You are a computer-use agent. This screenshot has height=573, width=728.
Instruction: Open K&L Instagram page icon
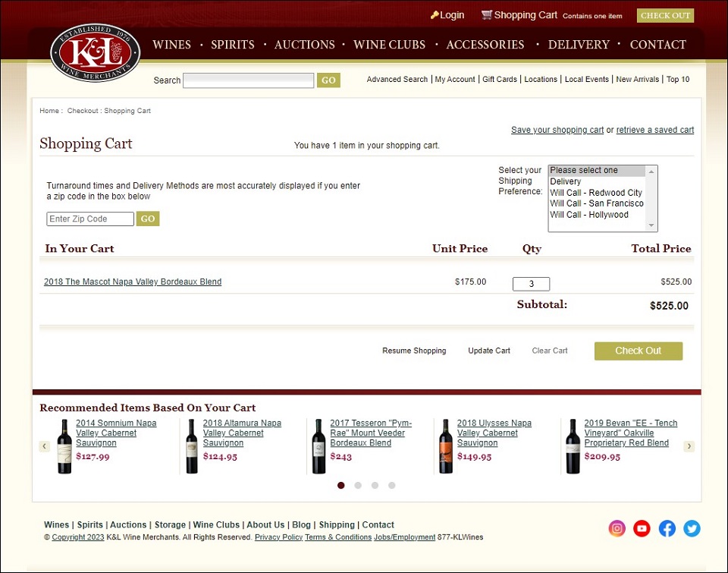coord(617,528)
